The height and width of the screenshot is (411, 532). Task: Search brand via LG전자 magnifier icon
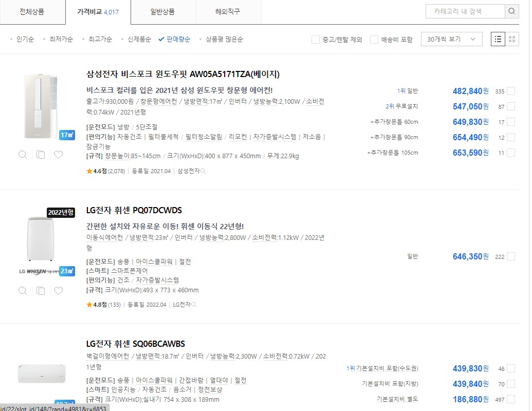[x=194, y=305]
